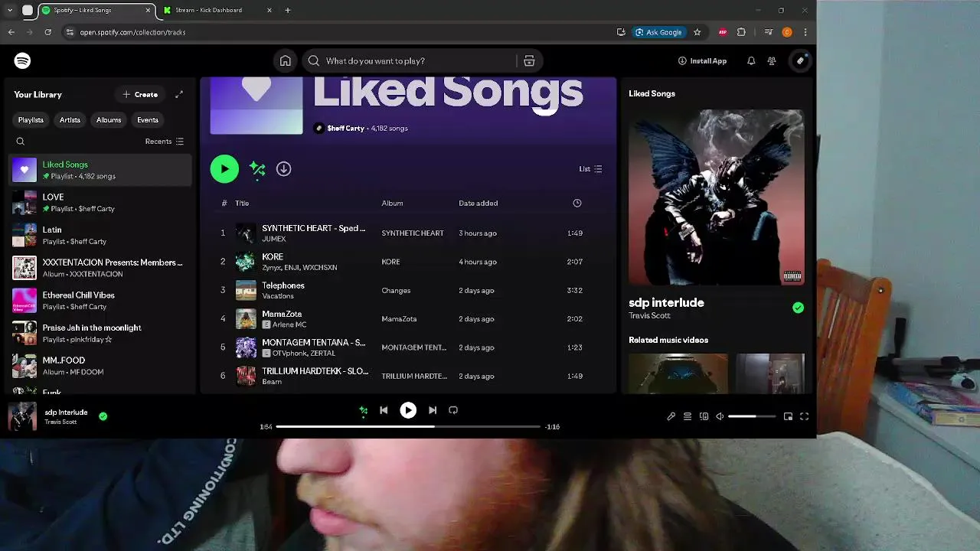980x551 pixels.
Task: Open the Queue icon
Action: 688,417
